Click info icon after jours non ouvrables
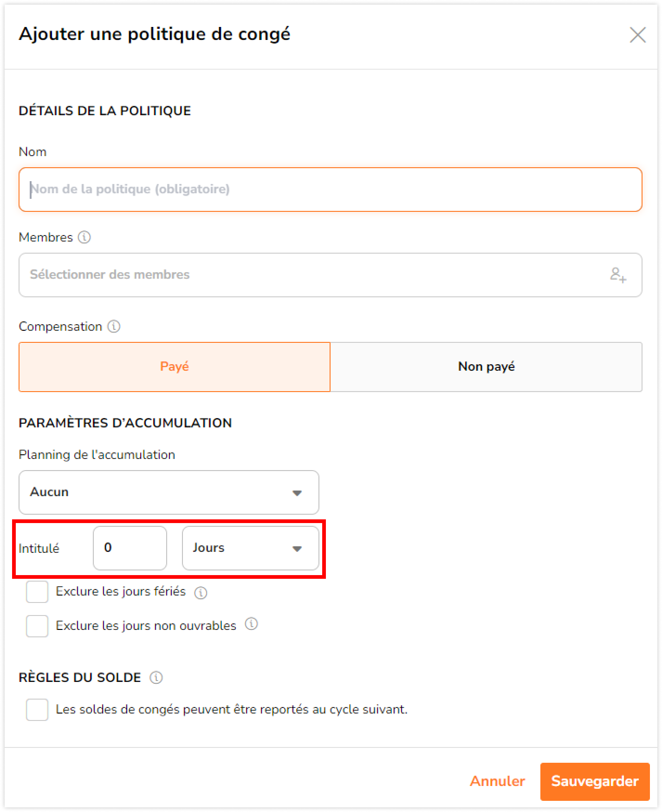662x812 pixels. coord(251,624)
